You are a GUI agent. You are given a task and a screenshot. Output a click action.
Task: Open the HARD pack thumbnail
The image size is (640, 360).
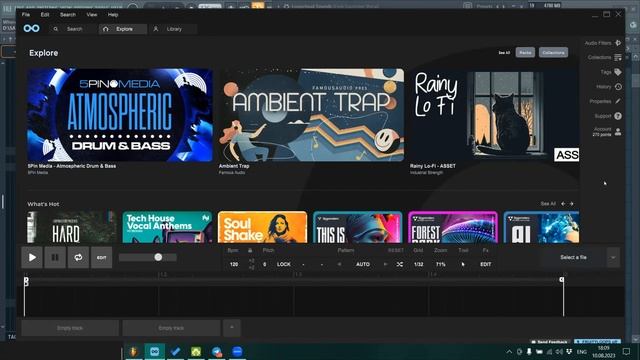[x=72, y=227]
